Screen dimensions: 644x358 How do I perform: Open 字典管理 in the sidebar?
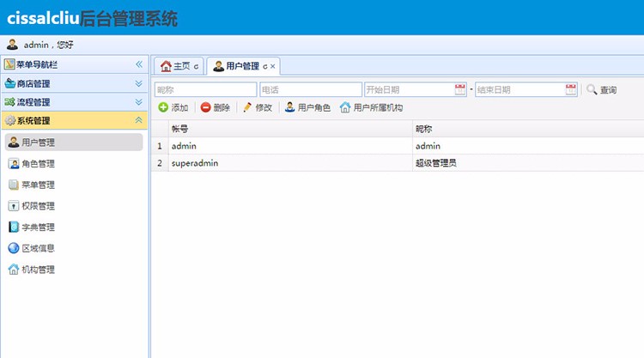point(74,227)
